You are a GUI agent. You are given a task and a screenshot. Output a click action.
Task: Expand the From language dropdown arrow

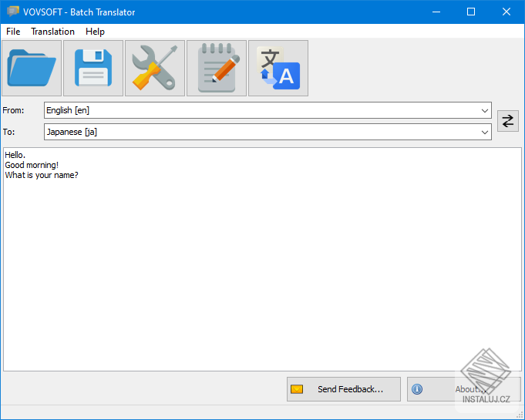[x=484, y=110]
